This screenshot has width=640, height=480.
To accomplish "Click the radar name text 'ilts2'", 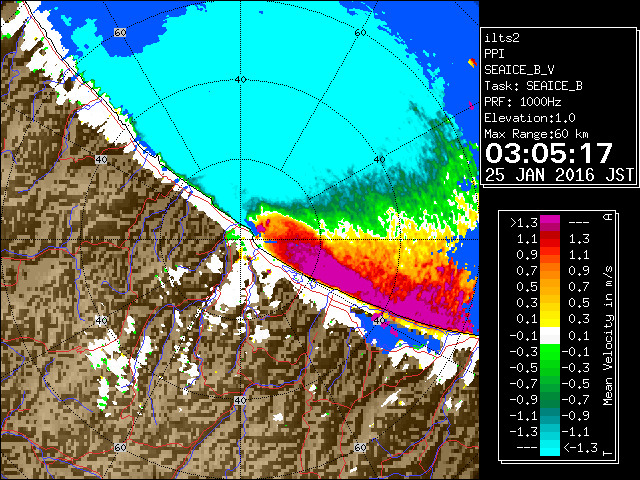I will coord(502,38).
